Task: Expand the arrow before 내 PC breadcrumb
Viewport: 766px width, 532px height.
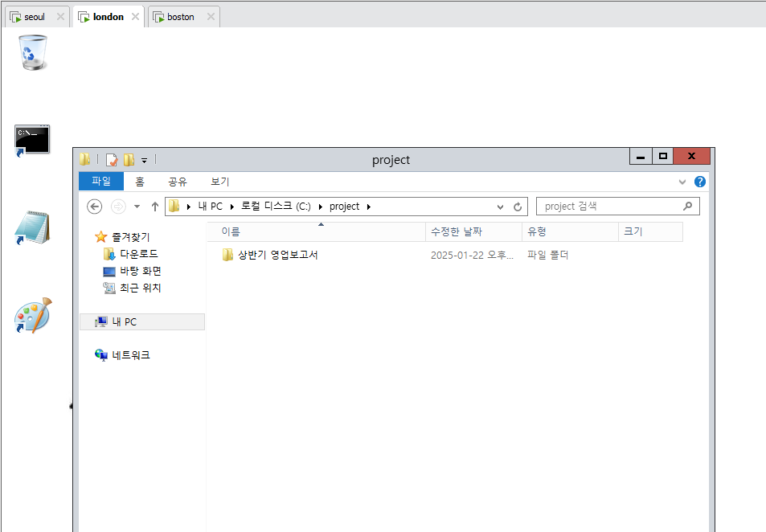Action: pos(189,207)
